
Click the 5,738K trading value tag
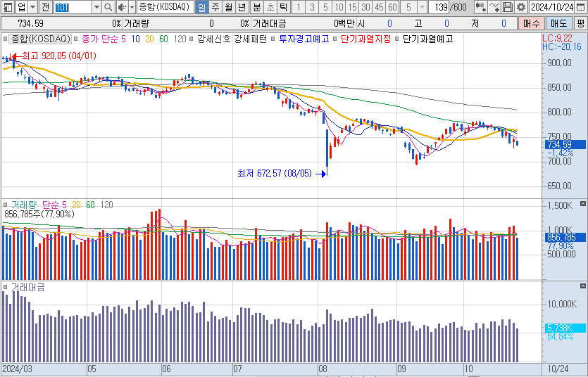click(x=564, y=328)
